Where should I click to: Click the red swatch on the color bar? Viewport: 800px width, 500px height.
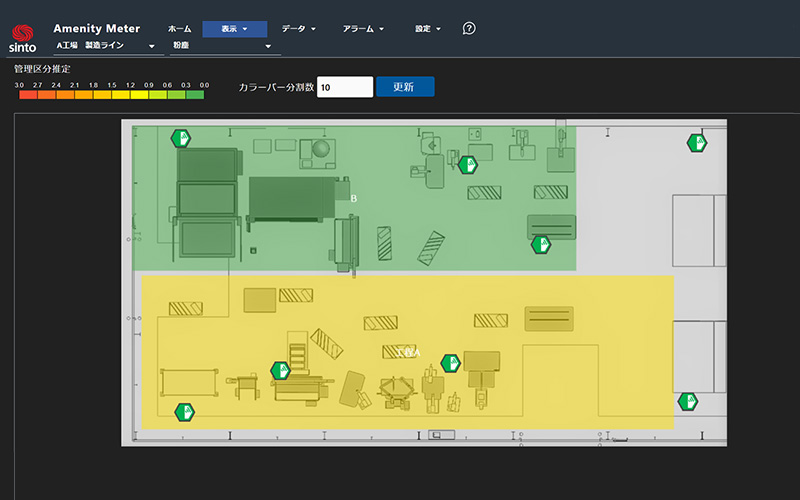click(x=29, y=95)
